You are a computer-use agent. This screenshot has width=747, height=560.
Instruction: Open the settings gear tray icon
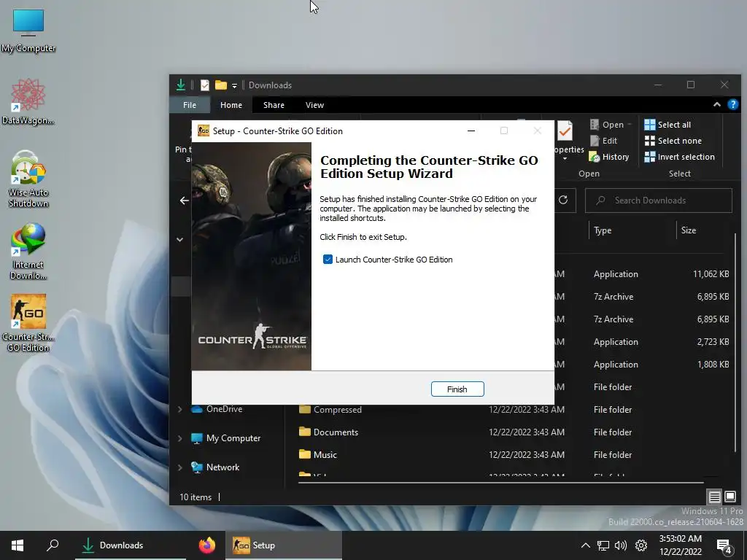tap(641, 545)
